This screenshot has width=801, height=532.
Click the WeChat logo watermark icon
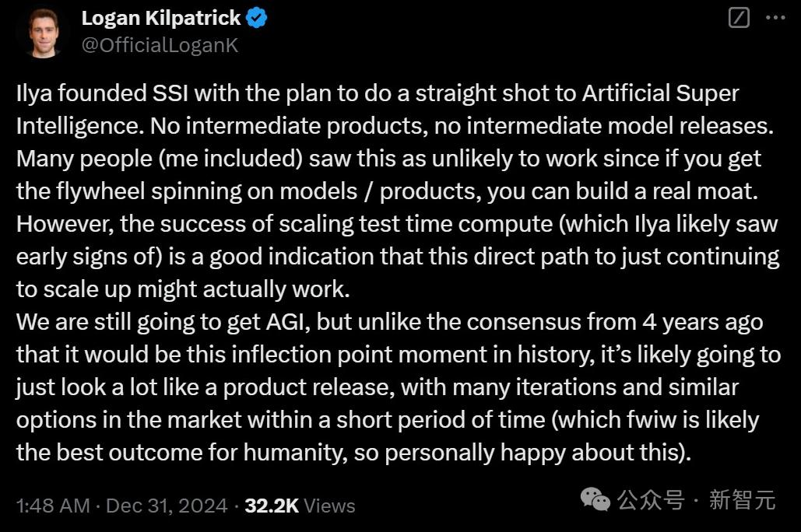point(595,499)
